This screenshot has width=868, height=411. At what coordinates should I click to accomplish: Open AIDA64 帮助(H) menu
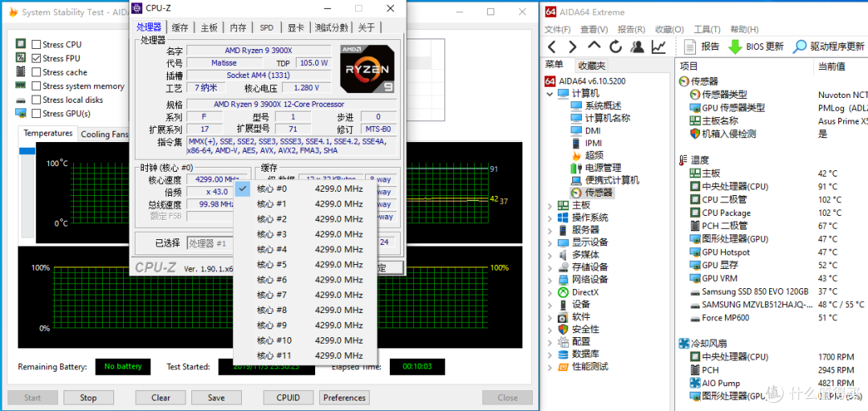click(744, 30)
